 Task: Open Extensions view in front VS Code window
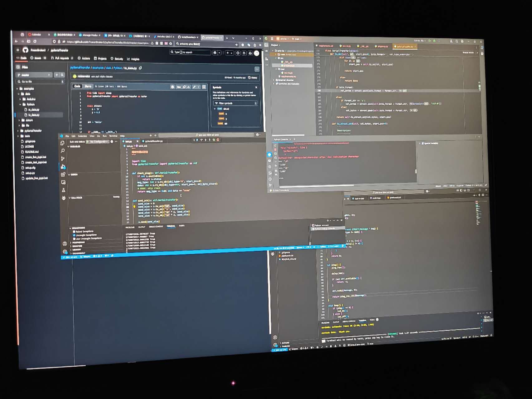[63, 175]
